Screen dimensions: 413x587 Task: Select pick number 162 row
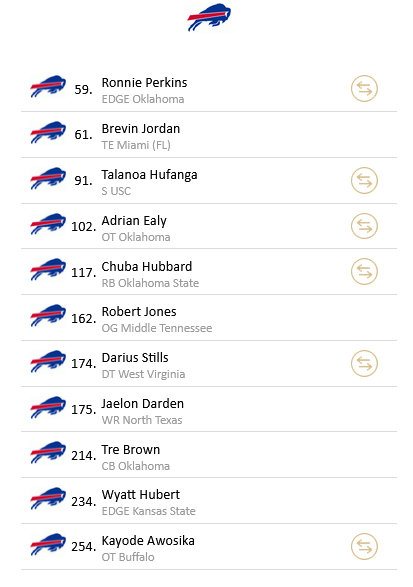[x=209, y=318]
